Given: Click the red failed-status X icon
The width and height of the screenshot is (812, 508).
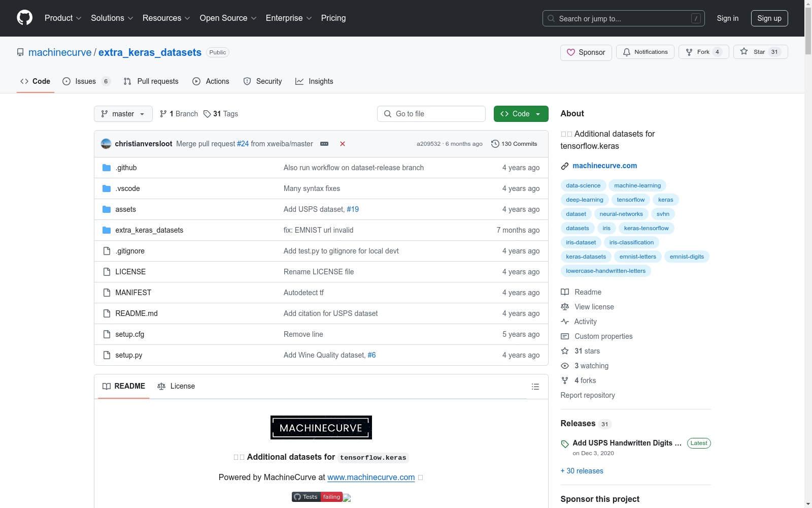Looking at the screenshot, I should [343, 144].
